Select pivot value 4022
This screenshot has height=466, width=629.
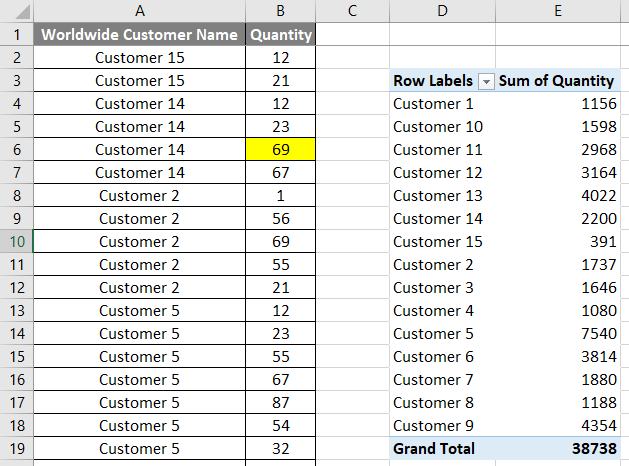click(x=558, y=196)
